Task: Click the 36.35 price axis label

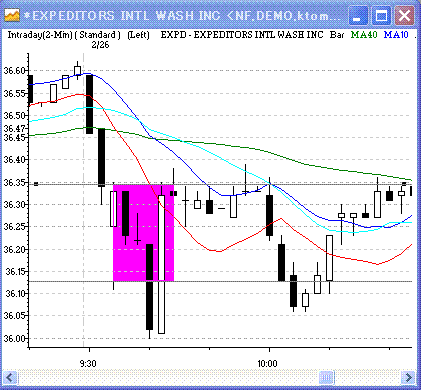Action: 14,182
